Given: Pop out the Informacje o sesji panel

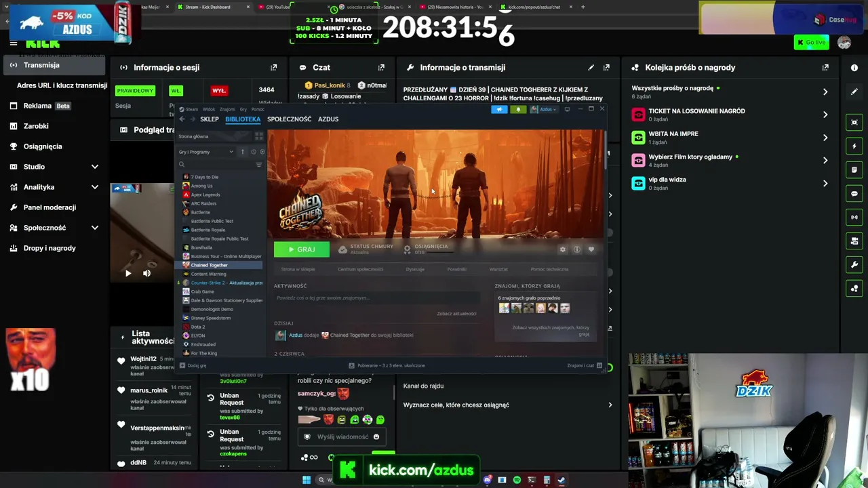Looking at the screenshot, I should 274,68.
